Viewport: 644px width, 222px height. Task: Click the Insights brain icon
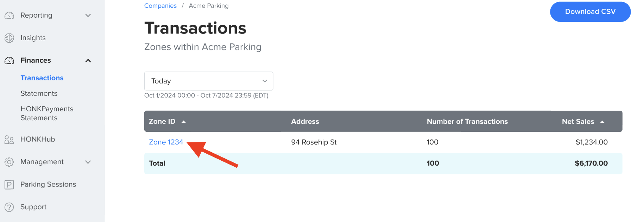[x=9, y=38]
